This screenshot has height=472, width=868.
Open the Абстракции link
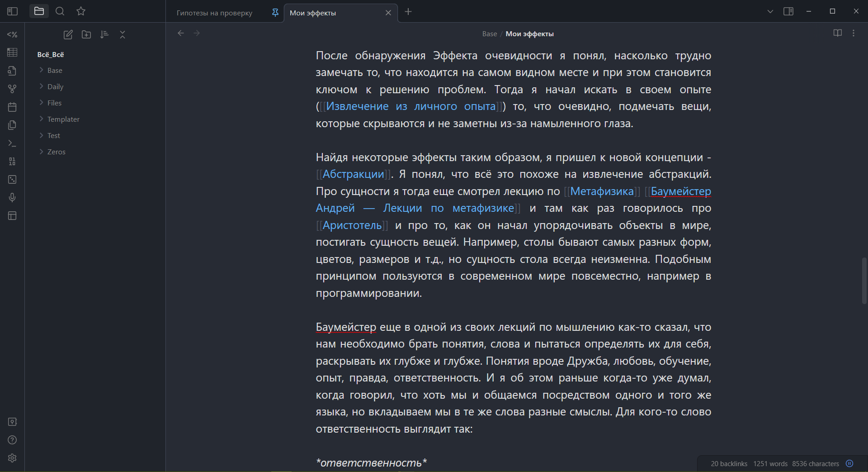tap(354, 174)
